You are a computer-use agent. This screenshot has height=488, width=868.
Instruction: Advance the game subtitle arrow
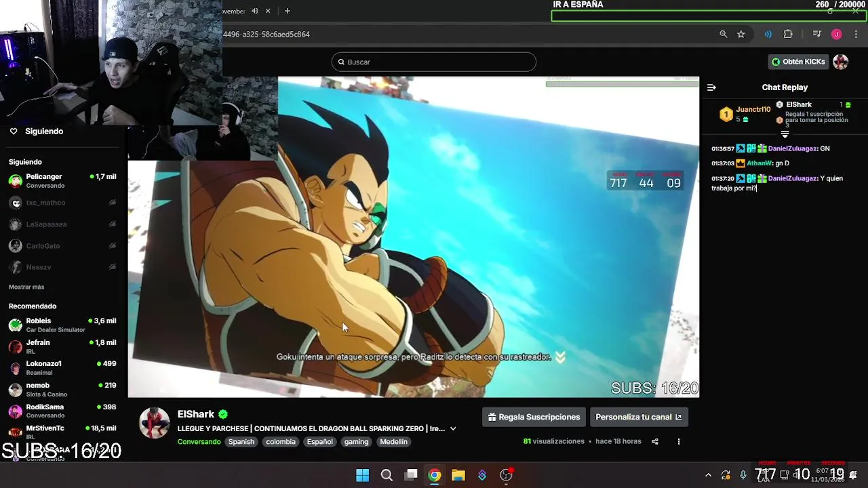coord(560,357)
